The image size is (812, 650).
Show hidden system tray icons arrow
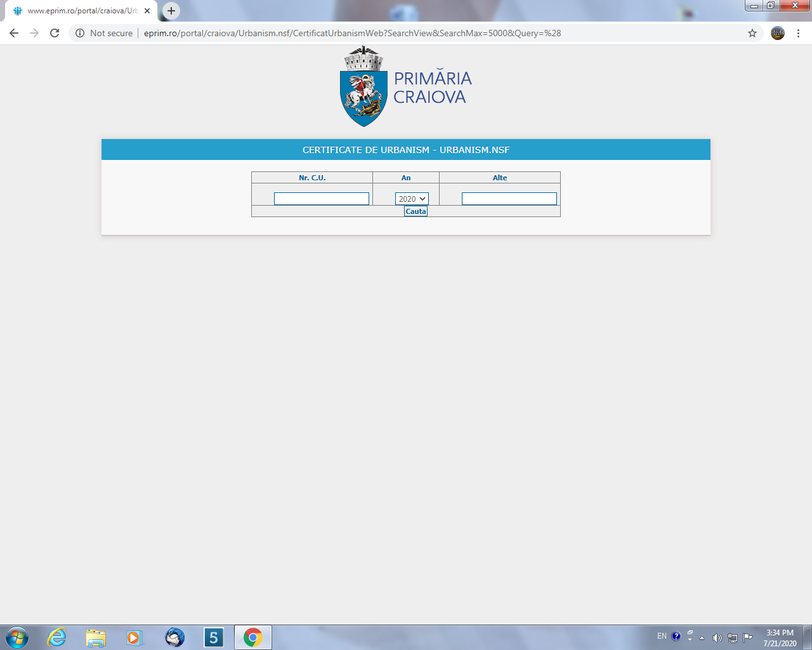(702, 638)
